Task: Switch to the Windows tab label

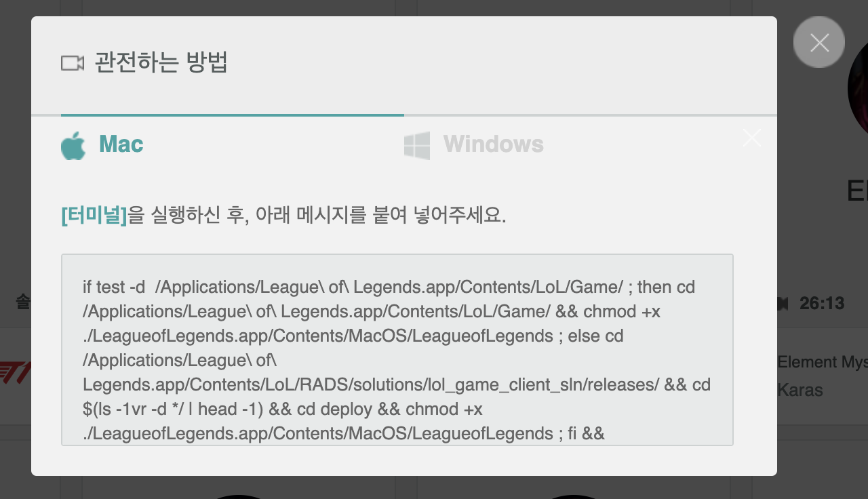Action: coord(494,144)
